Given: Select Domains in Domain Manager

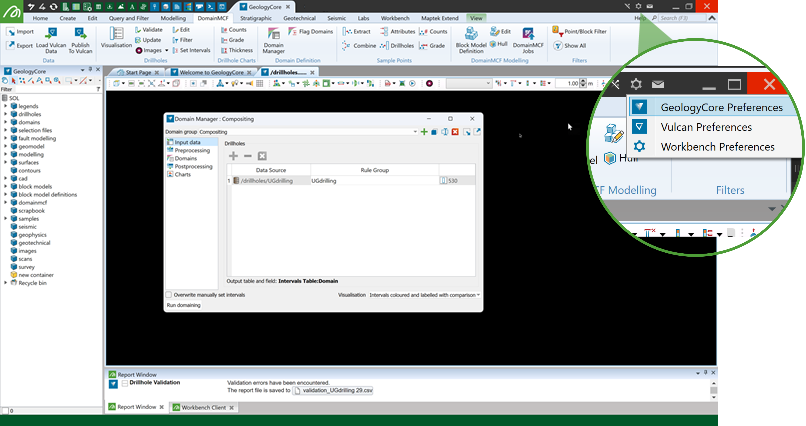Looking at the screenshot, I should click(x=186, y=159).
